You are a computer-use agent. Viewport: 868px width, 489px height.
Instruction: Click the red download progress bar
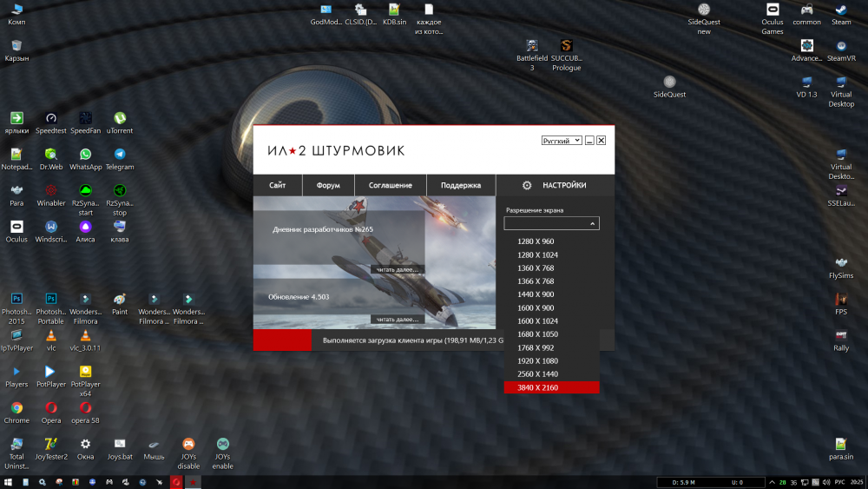click(x=282, y=340)
